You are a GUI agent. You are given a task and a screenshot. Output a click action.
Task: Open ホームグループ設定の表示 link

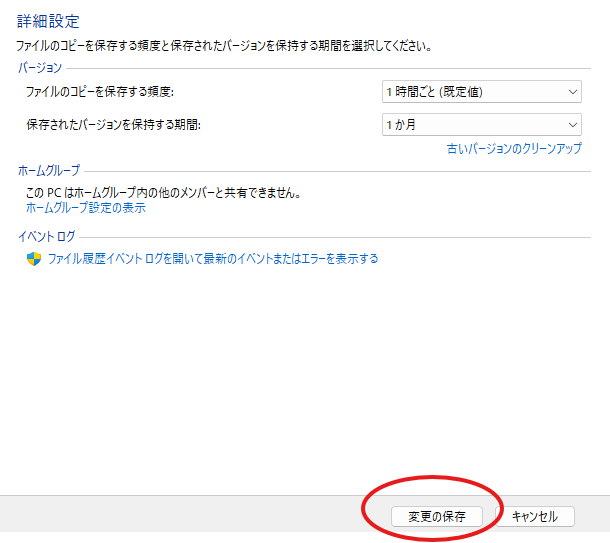pyautogui.click(x=86, y=208)
